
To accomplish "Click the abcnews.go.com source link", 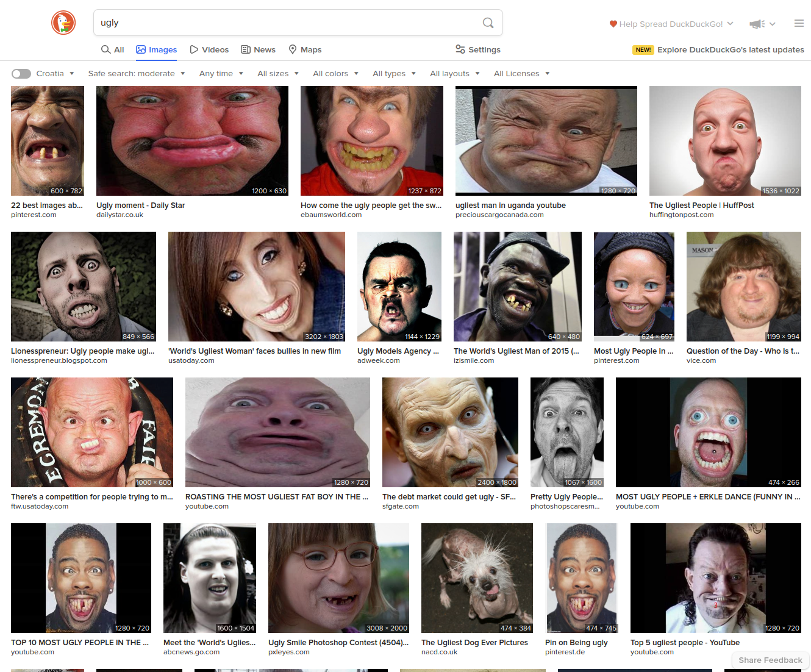I will coord(191,652).
